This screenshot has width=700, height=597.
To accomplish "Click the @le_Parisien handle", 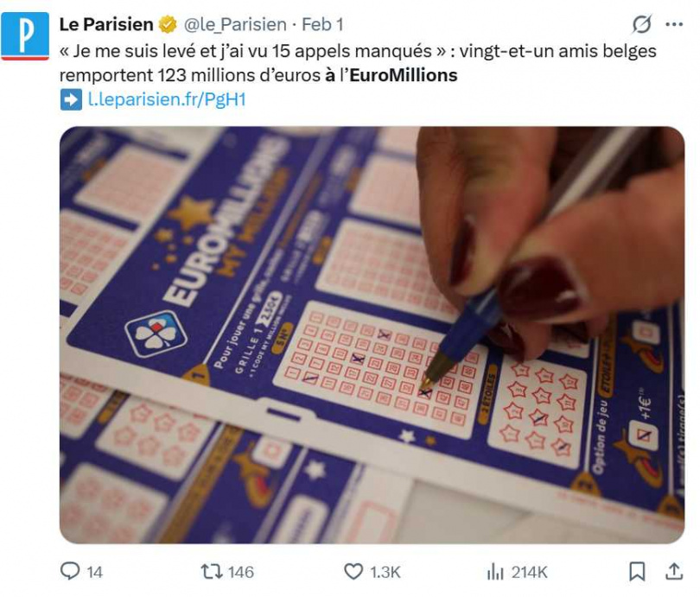I will coord(234,24).
